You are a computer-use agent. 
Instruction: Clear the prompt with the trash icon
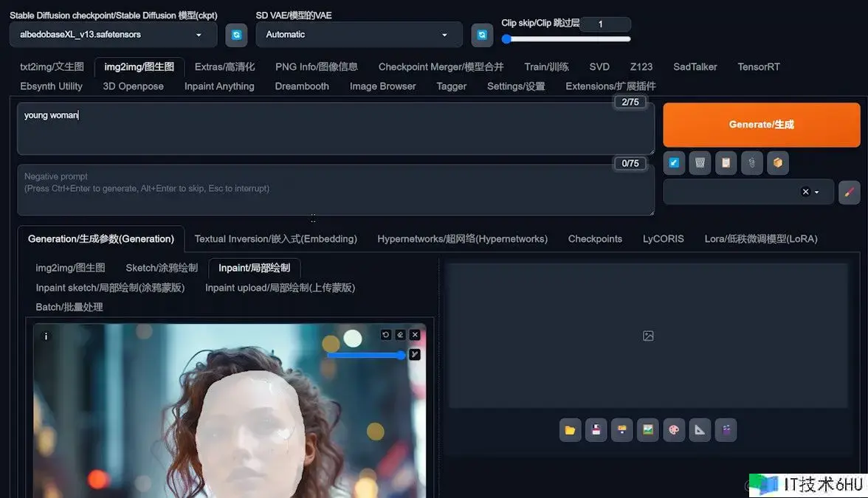(700, 162)
